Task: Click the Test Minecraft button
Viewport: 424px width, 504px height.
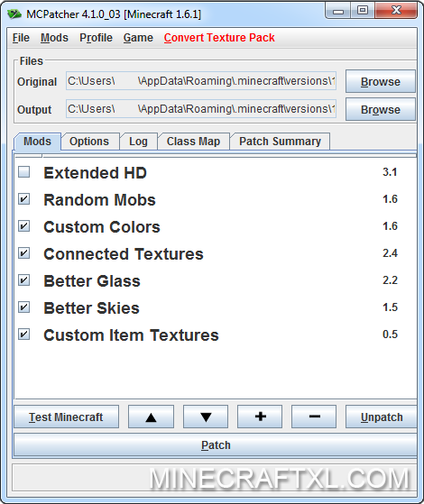Action: [x=66, y=417]
